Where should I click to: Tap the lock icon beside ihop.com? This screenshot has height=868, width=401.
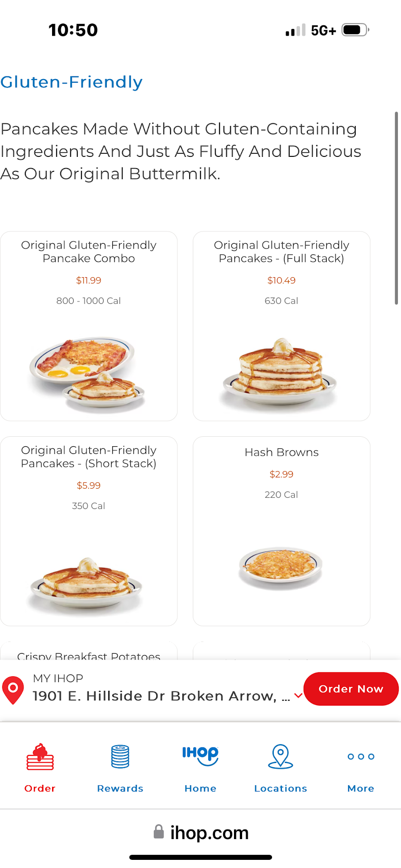pos(158,832)
